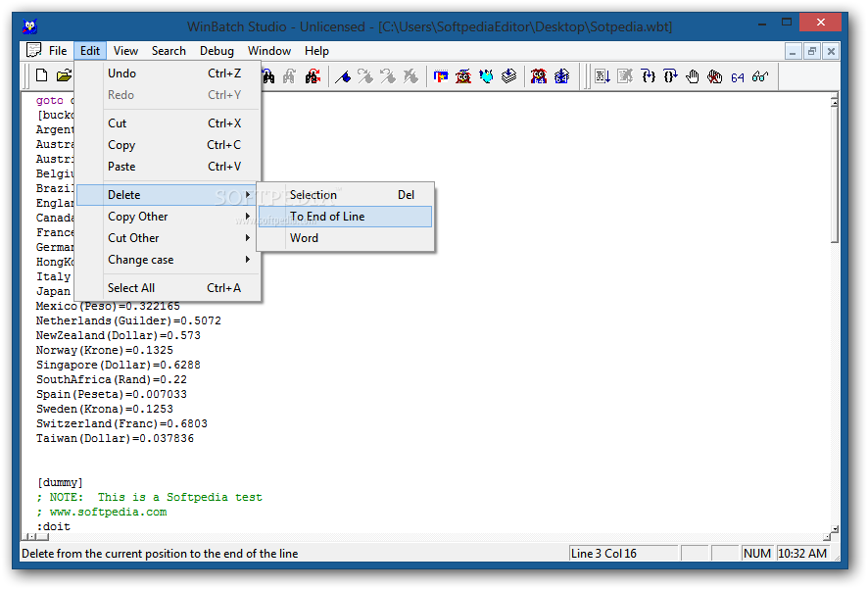Expand the Cut Other submenu
The height and width of the screenshot is (589, 868).
168,238
